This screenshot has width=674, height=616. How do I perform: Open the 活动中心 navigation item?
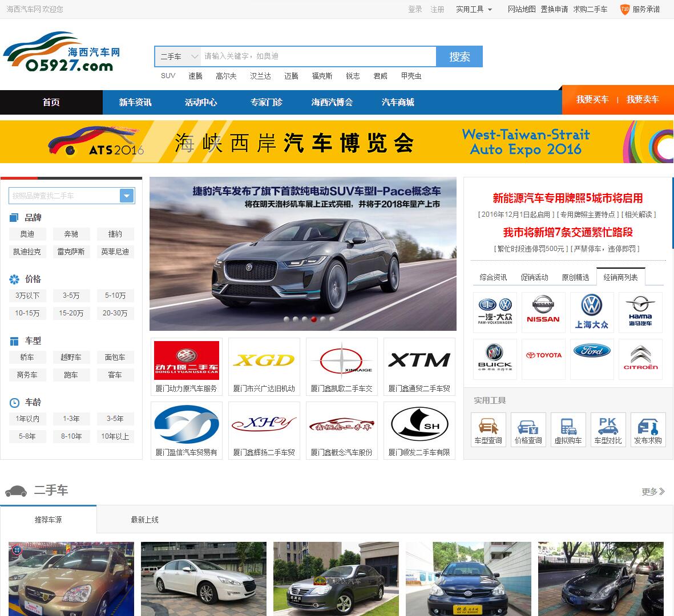(x=201, y=102)
